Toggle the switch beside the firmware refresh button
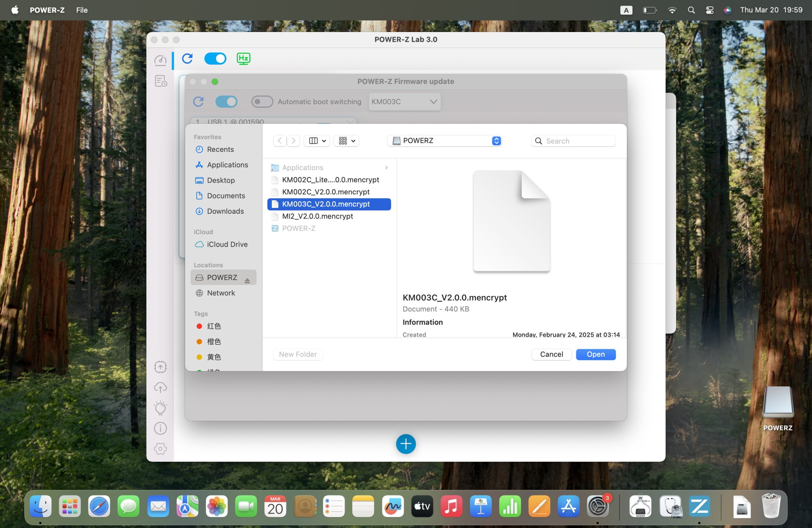This screenshot has height=528, width=812. click(x=226, y=102)
